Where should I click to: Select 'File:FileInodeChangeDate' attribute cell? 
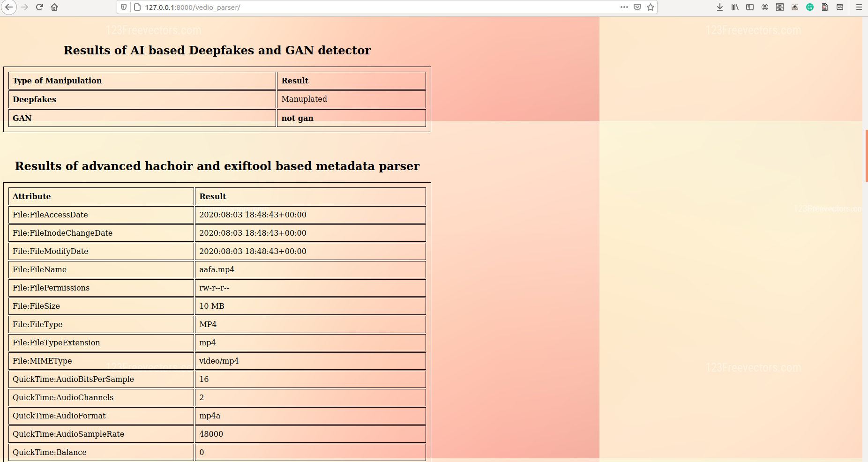point(101,233)
